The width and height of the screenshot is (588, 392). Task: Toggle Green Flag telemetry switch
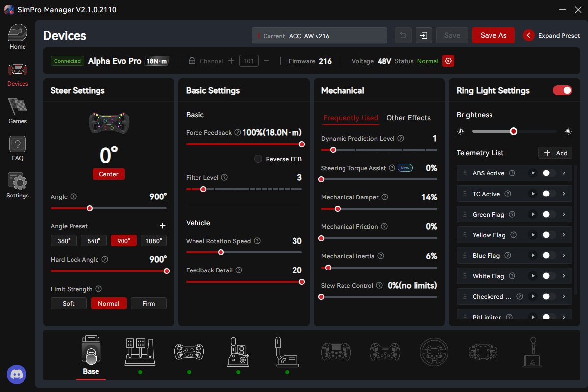pos(549,214)
